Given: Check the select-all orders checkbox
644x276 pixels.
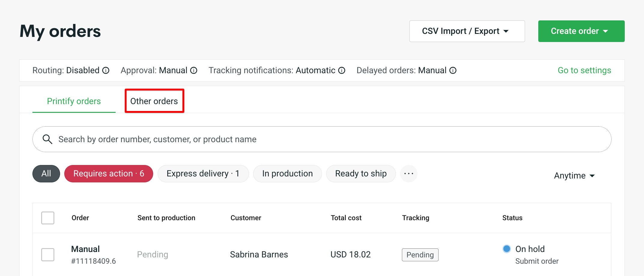Looking at the screenshot, I should pos(47,218).
